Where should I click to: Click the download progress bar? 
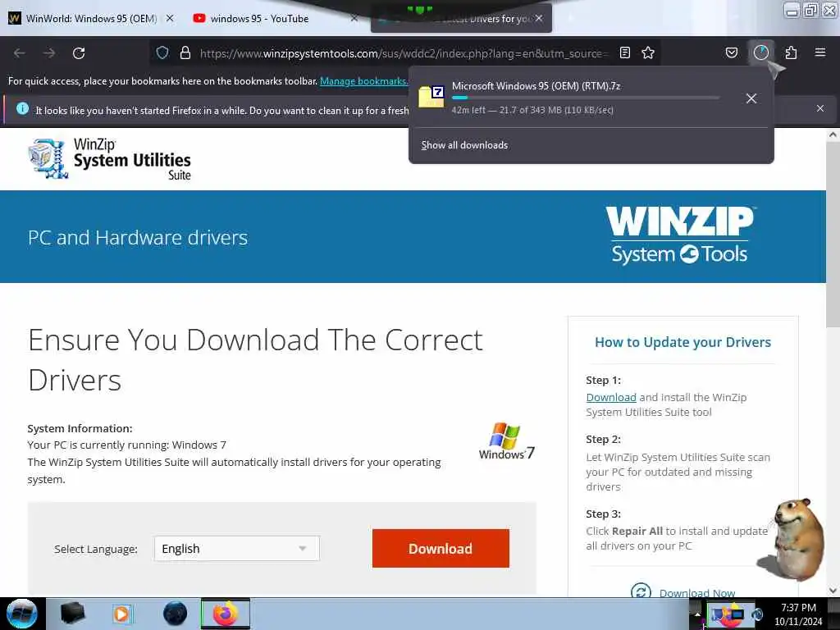[586, 98]
